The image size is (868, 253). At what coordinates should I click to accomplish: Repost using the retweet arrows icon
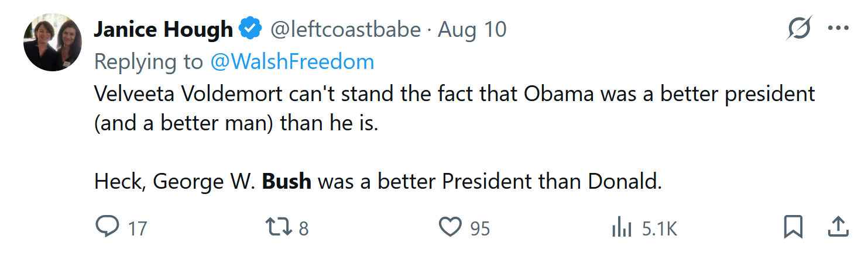[279, 227]
